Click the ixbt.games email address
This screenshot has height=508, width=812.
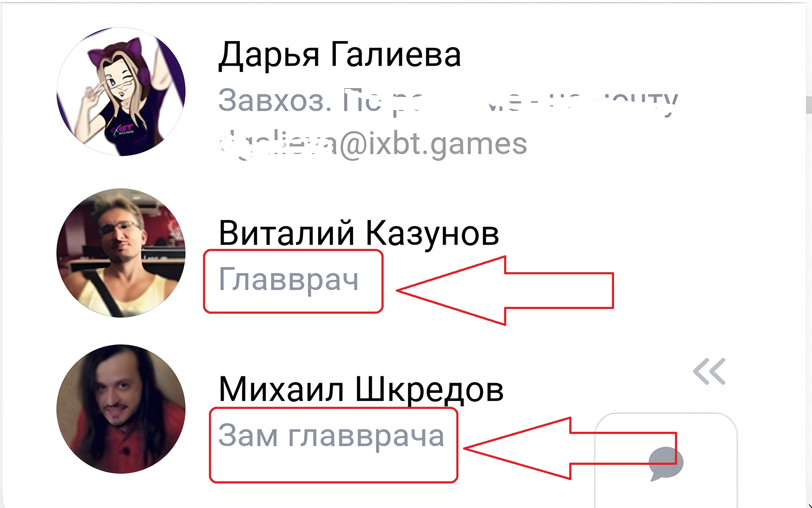373,144
